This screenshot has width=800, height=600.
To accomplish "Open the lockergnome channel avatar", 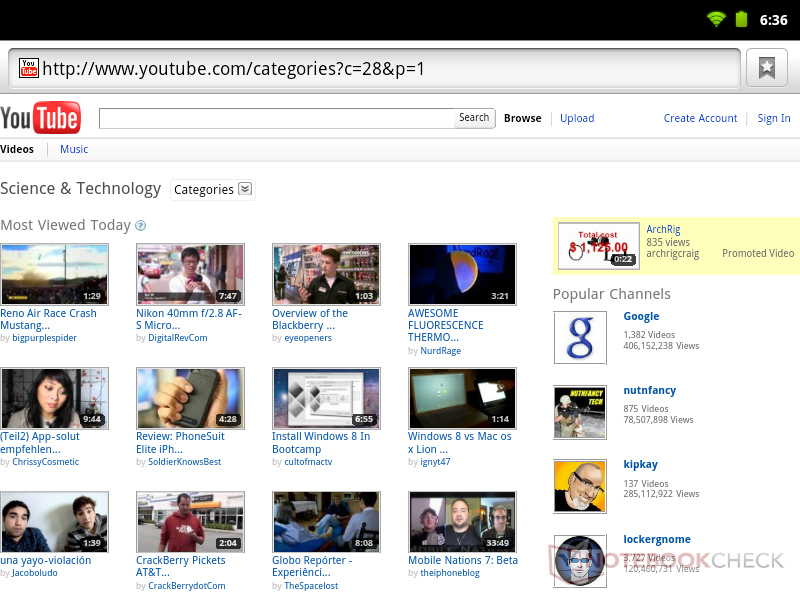I will tap(580, 561).
